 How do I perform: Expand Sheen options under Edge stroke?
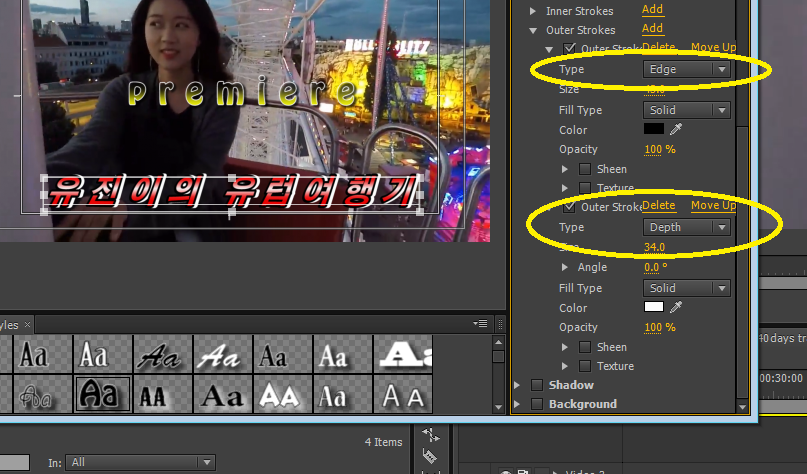565,169
